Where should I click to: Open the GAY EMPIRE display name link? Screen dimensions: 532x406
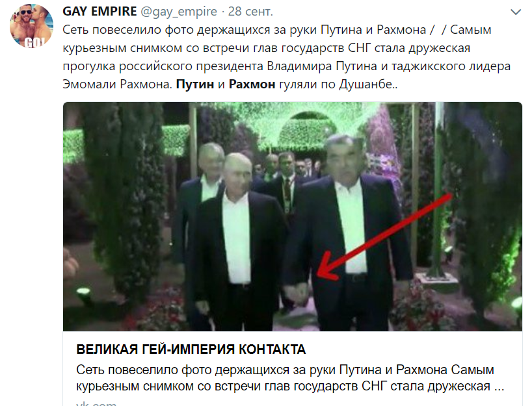pos(100,12)
